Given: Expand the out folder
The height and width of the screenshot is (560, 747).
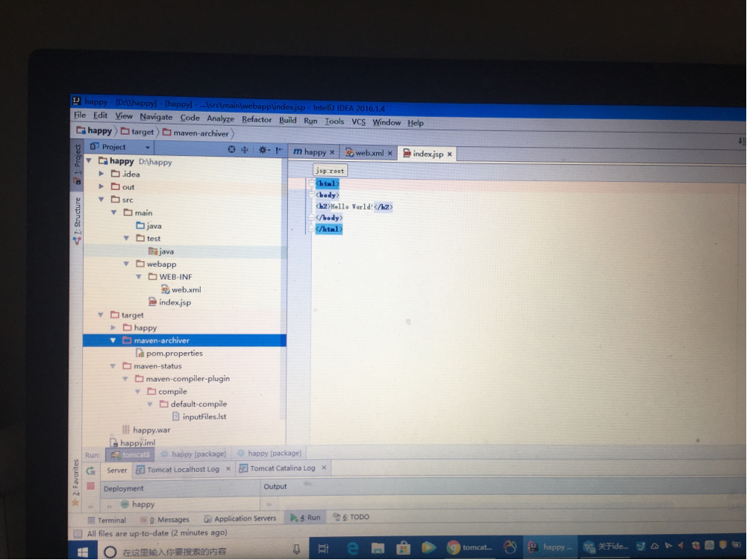Looking at the screenshot, I should point(101,186).
